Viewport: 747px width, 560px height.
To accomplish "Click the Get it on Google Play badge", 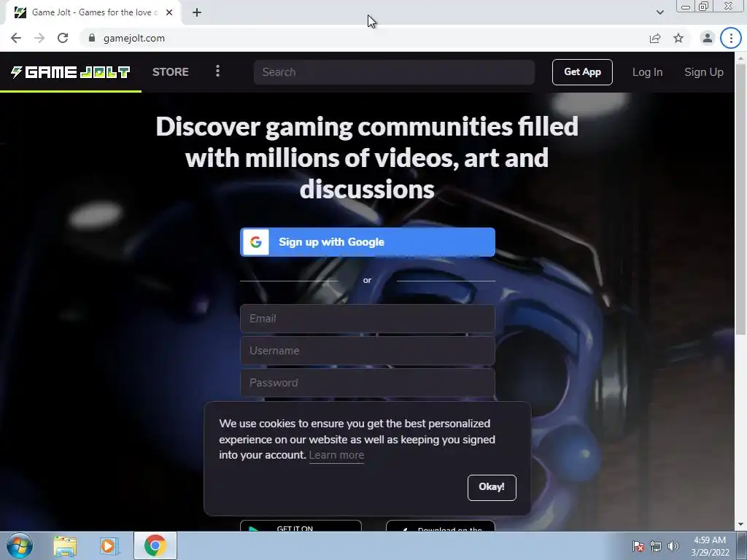I will (x=301, y=526).
